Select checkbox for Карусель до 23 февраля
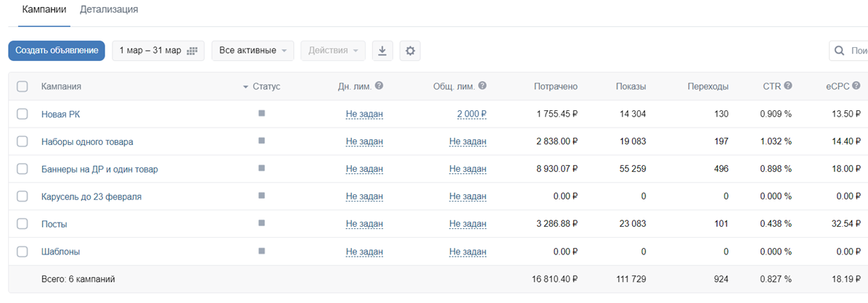Screen dimensions: 868x303 coord(22,196)
